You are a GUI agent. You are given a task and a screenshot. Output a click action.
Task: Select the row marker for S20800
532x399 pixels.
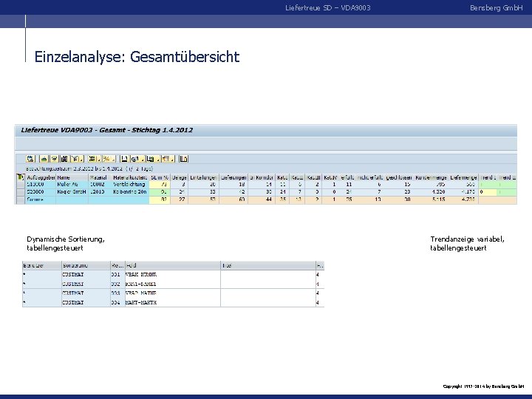[x=21, y=192]
